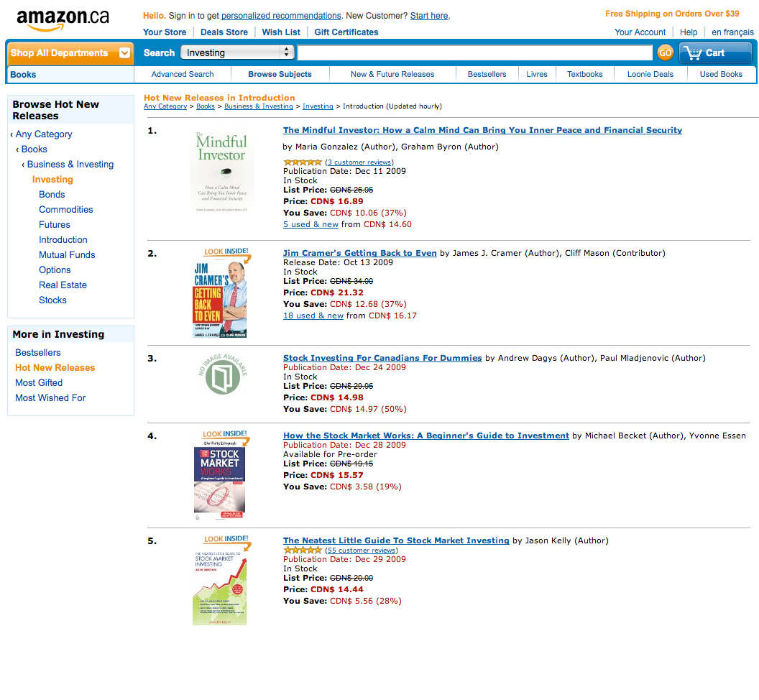Click the Mindful Investor star rating
The image size is (759, 700).
[x=303, y=162]
